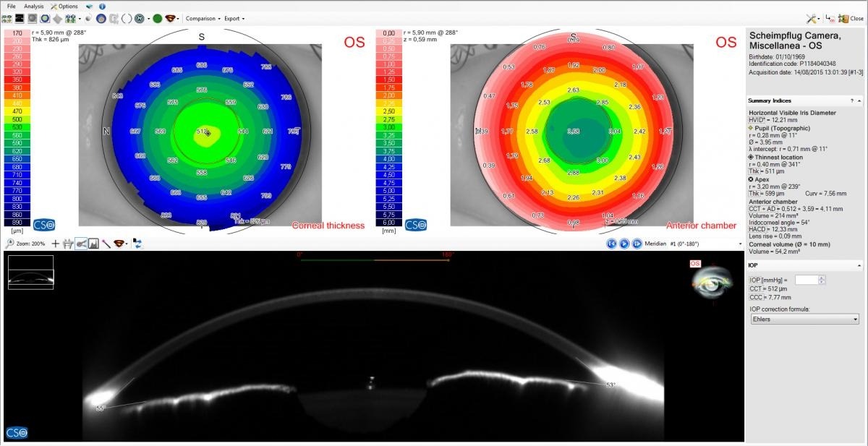Click the IOP mmHg input field
The height and width of the screenshot is (446, 868).
point(806,279)
